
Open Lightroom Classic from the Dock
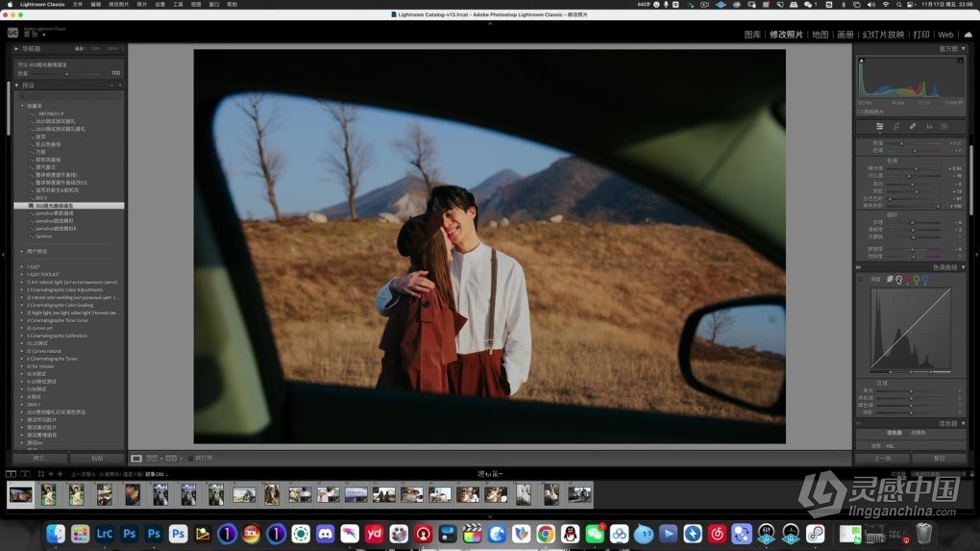(x=105, y=533)
